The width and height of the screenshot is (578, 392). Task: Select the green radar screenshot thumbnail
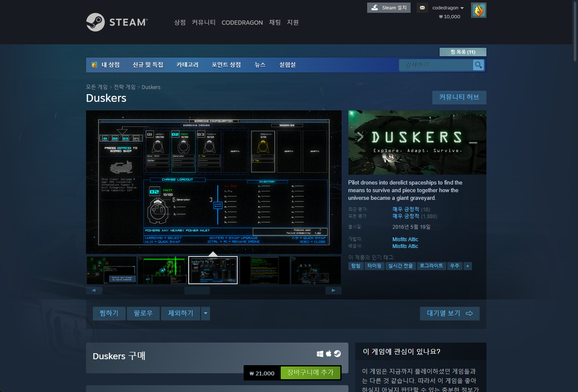pos(163,270)
